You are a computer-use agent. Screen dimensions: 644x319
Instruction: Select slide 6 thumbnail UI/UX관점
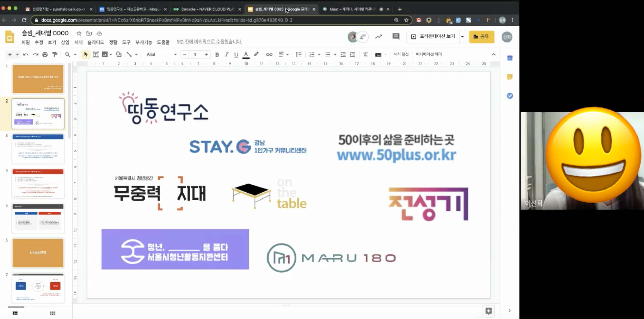pyautogui.click(x=38, y=253)
